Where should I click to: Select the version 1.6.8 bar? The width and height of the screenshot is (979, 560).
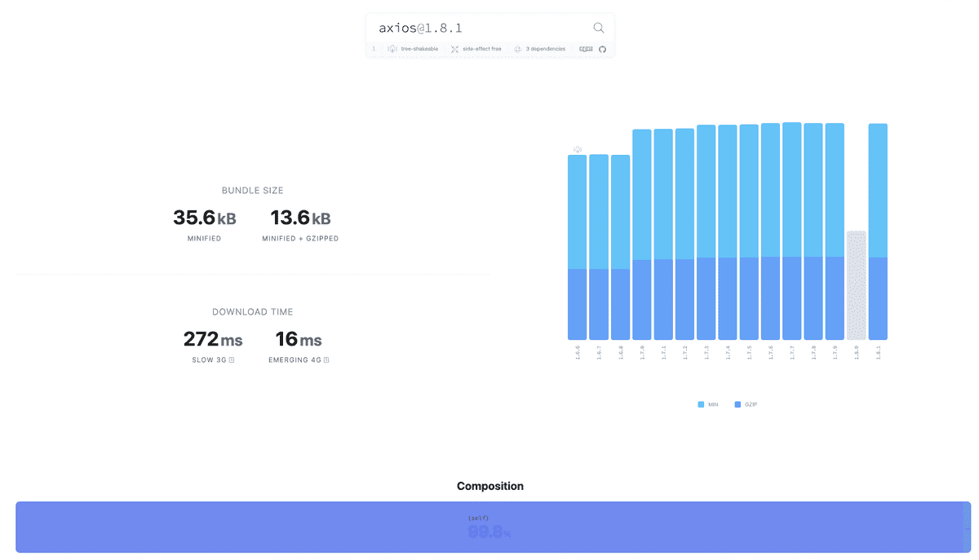tap(621, 247)
